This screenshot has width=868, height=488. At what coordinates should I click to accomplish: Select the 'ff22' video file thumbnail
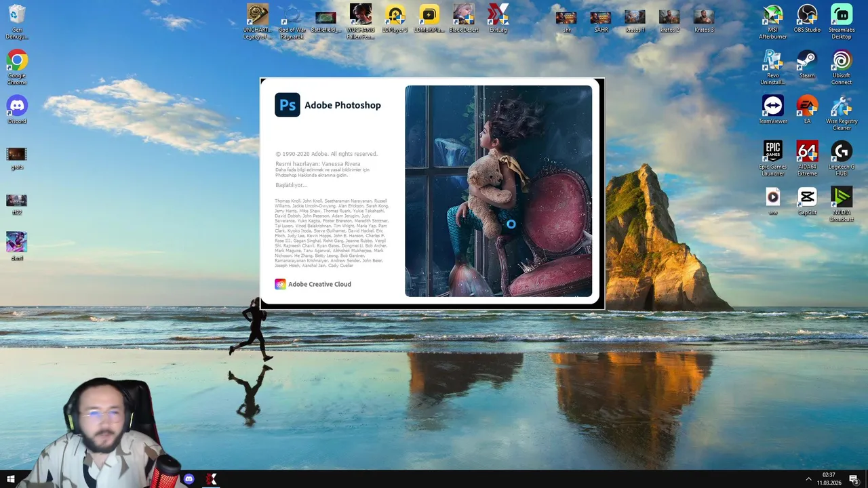[17, 200]
